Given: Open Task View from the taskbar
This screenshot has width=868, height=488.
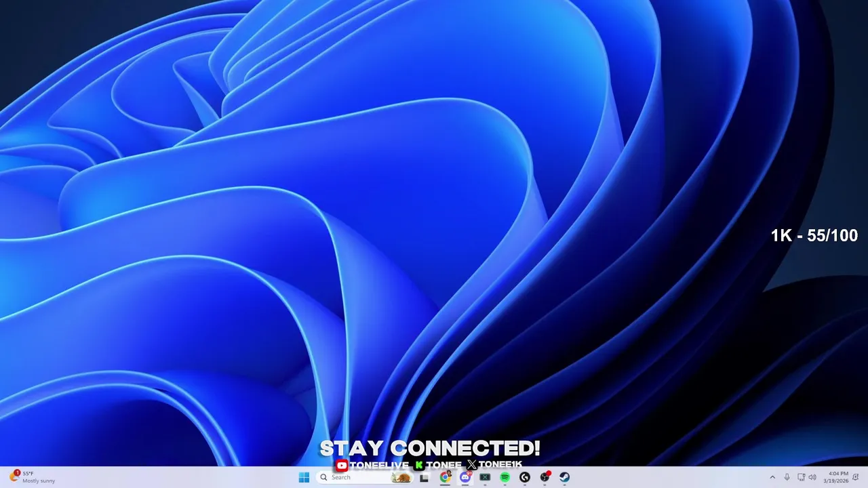Looking at the screenshot, I should [425, 477].
